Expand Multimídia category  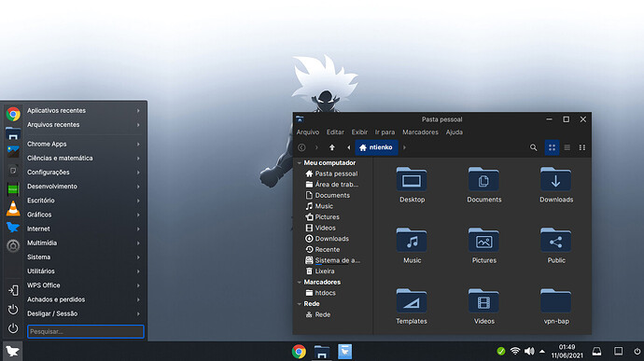point(84,243)
